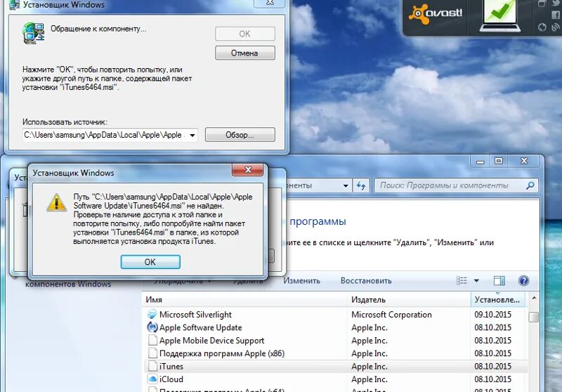Open the Использовать источник path dropdown
This screenshot has height=392, width=562.
click(192, 135)
